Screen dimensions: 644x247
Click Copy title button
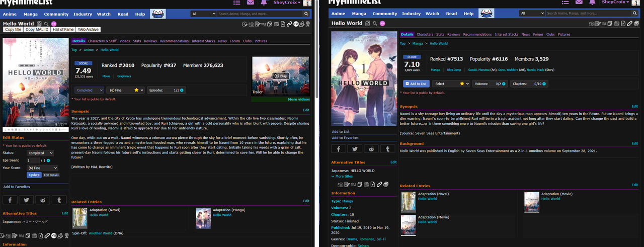(13, 30)
